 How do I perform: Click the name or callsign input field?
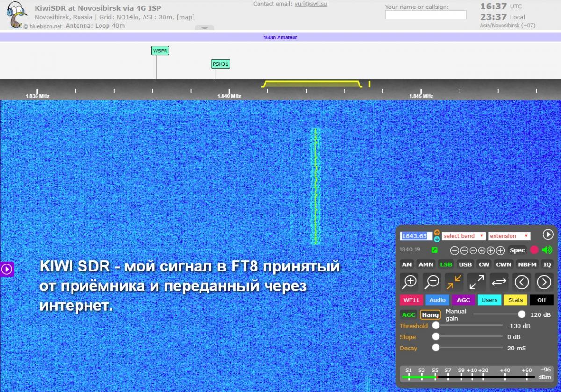[425, 15]
